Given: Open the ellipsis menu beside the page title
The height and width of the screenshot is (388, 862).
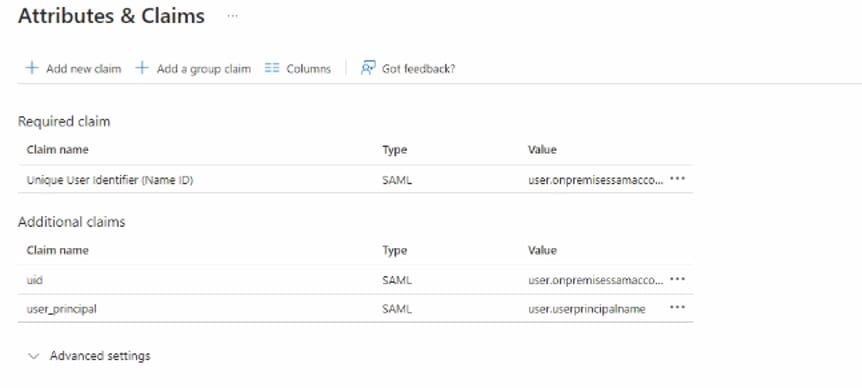Looking at the screenshot, I should point(233,16).
